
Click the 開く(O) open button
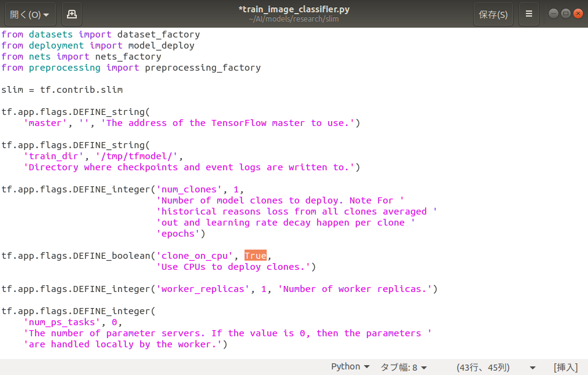(30, 14)
